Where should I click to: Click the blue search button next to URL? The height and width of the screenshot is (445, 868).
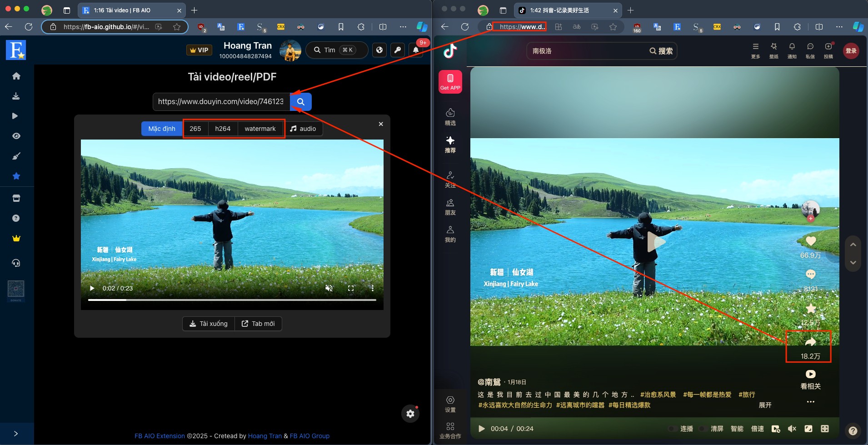click(x=301, y=102)
